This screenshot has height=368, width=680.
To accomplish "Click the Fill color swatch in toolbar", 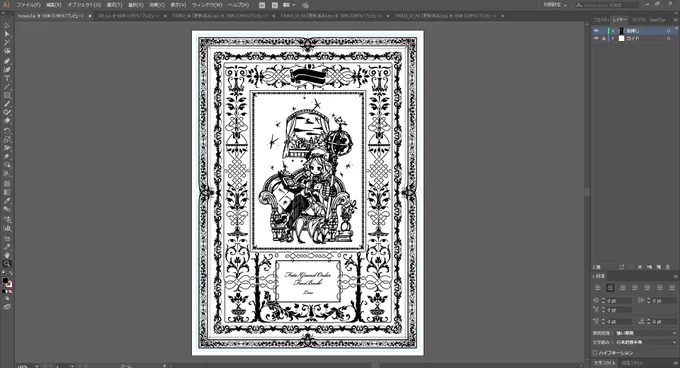I will tap(5, 281).
